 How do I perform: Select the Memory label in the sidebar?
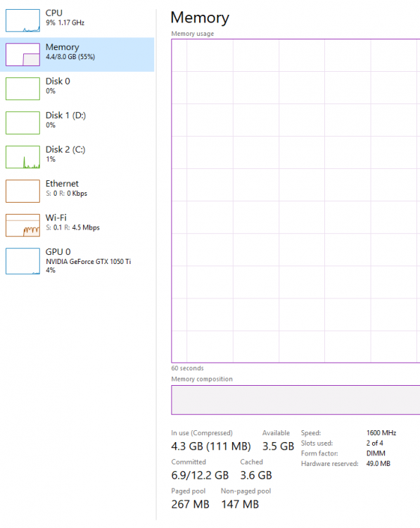point(62,47)
